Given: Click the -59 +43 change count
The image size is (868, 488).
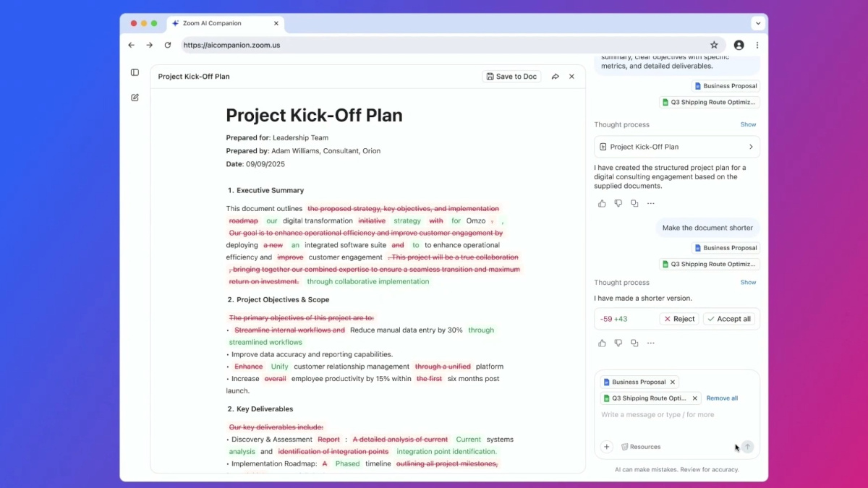Looking at the screenshot, I should click(x=614, y=319).
